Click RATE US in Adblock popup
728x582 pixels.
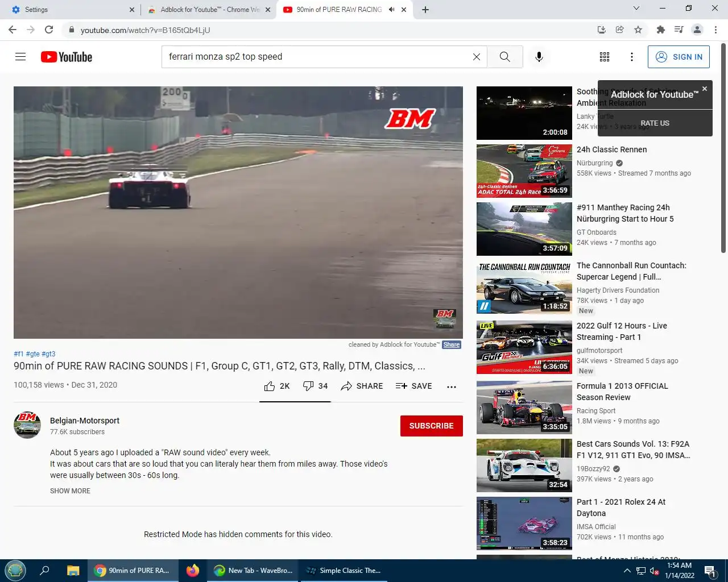click(x=655, y=123)
